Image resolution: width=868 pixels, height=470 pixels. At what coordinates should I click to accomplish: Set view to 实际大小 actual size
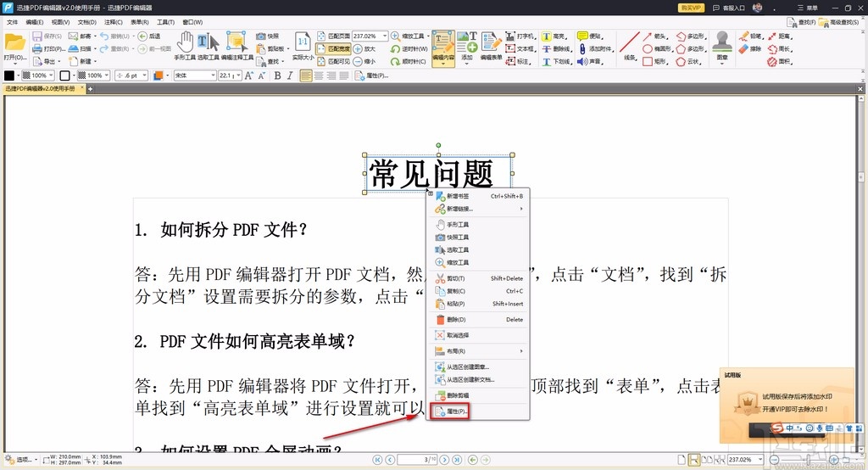coord(303,46)
